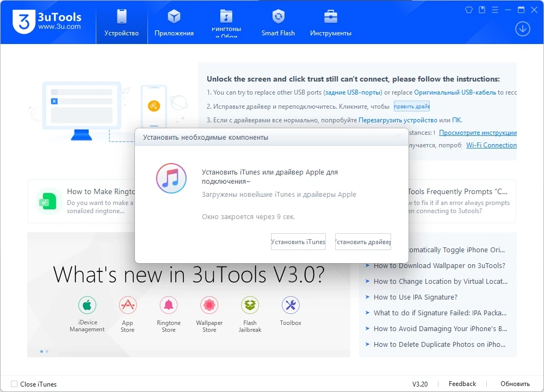Open the Устройство (Device) tab
544x392 pixels.
coord(121,23)
